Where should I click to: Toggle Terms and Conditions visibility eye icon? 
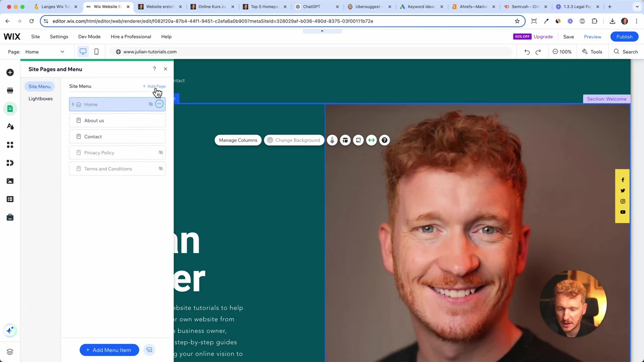(161, 168)
